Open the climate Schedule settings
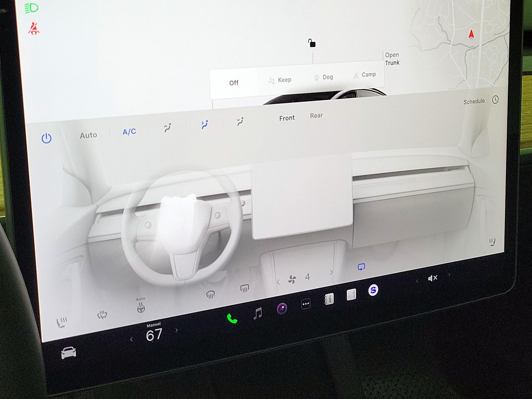Screen dimensions: 532x399 pos(474,101)
